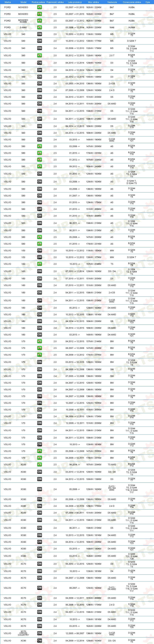Click the Moc silnika column header
The width and height of the screenshot is (154, 644).
(94, 2)
